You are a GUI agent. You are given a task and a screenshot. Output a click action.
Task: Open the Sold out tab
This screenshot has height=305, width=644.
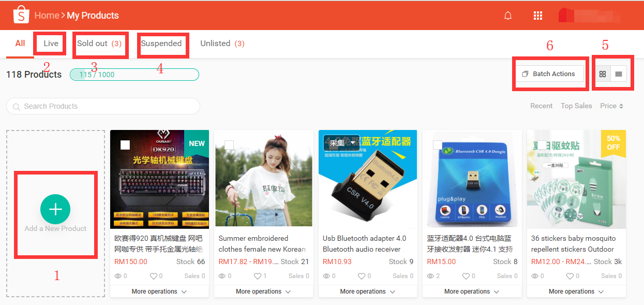click(99, 43)
